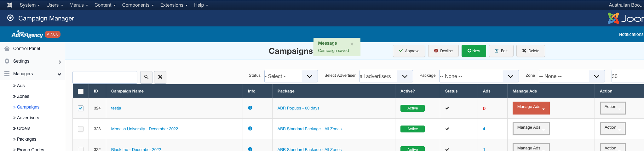The width and height of the screenshot is (644, 151).
Task: Open info icon for testja campaign
Action: [x=250, y=108]
